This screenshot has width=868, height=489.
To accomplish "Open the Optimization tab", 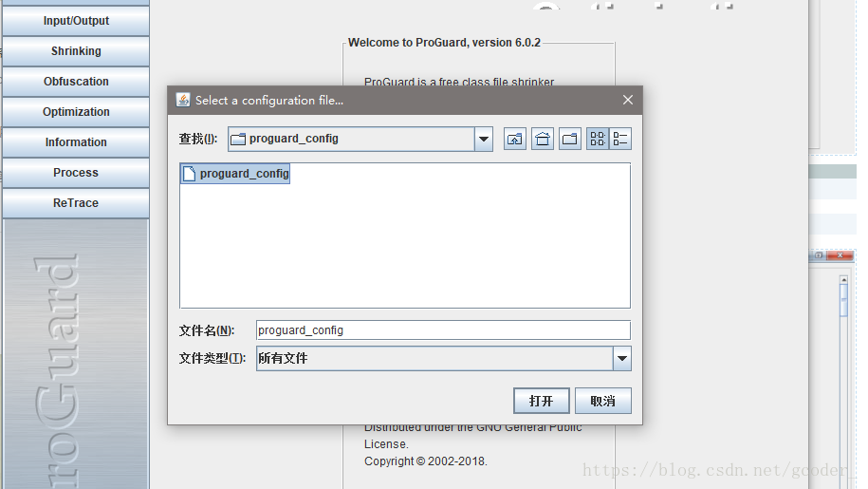I will (x=76, y=112).
